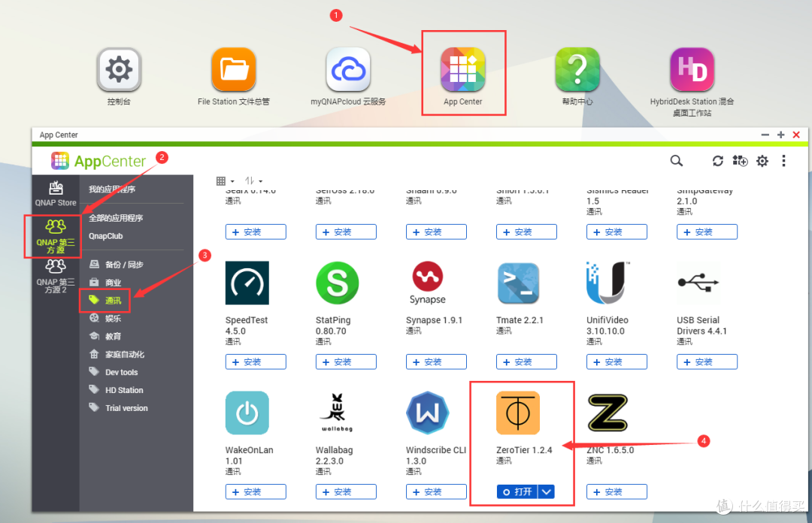Viewport: 812px width, 523px height.
Task: Install WakeOnLan 1.01
Action: click(x=256, y=492)
